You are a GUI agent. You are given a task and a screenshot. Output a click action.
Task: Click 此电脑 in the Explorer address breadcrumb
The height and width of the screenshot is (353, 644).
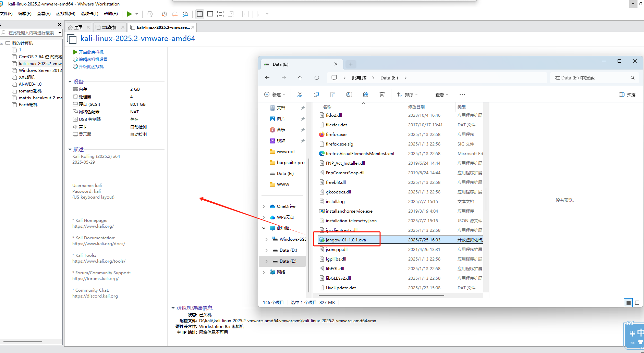click(x=359, y=78)
